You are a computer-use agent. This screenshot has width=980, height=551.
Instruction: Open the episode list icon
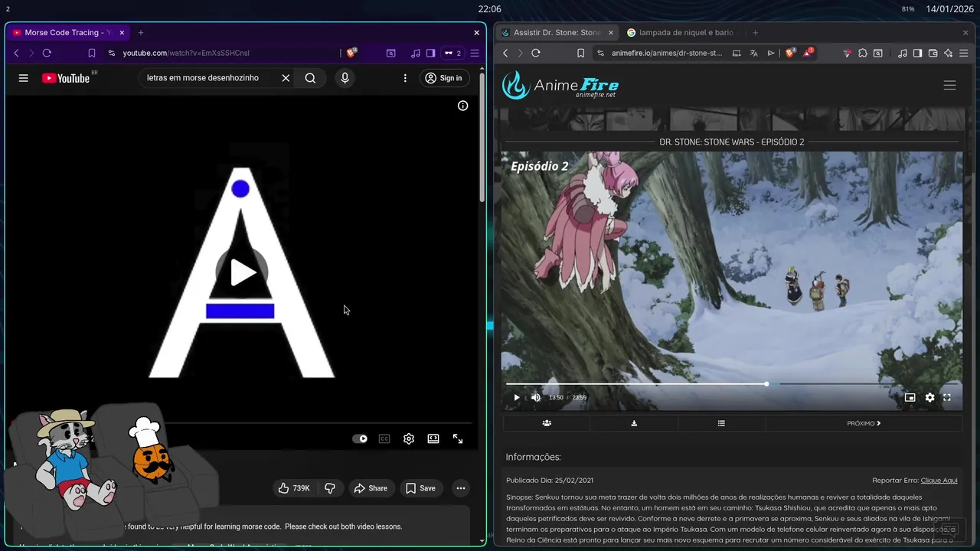point(721,423)
